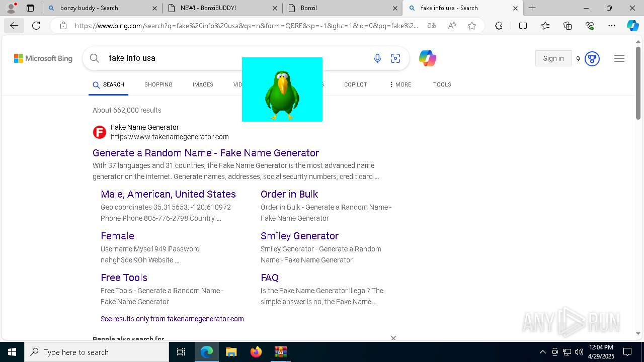Open Browser essentials heart icon
The height and width of the screenshot is (362, 644).
(590, 26)
